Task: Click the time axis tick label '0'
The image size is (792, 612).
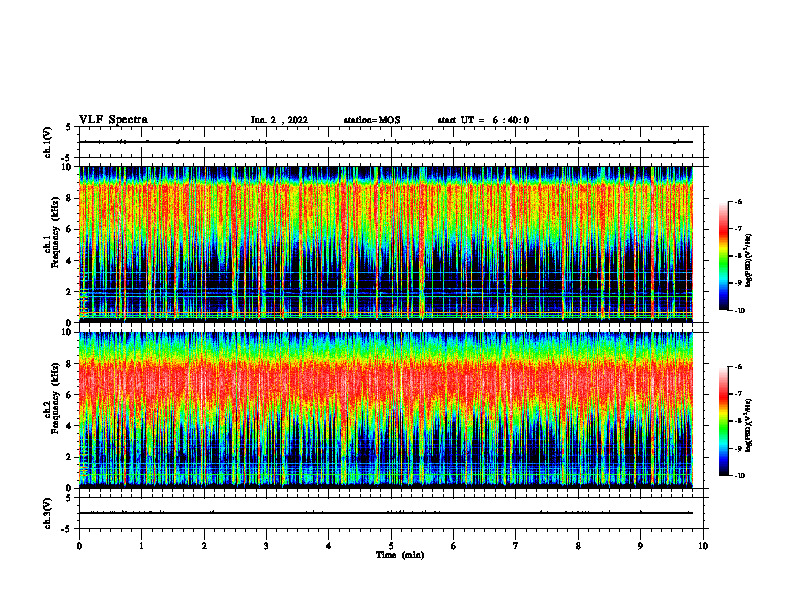Action: click(79, 546)
